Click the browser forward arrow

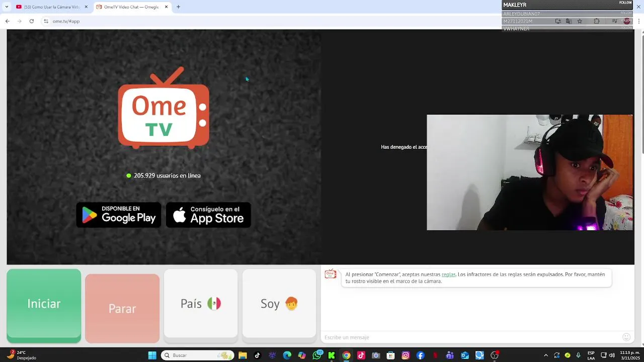(x=19, y=21)
